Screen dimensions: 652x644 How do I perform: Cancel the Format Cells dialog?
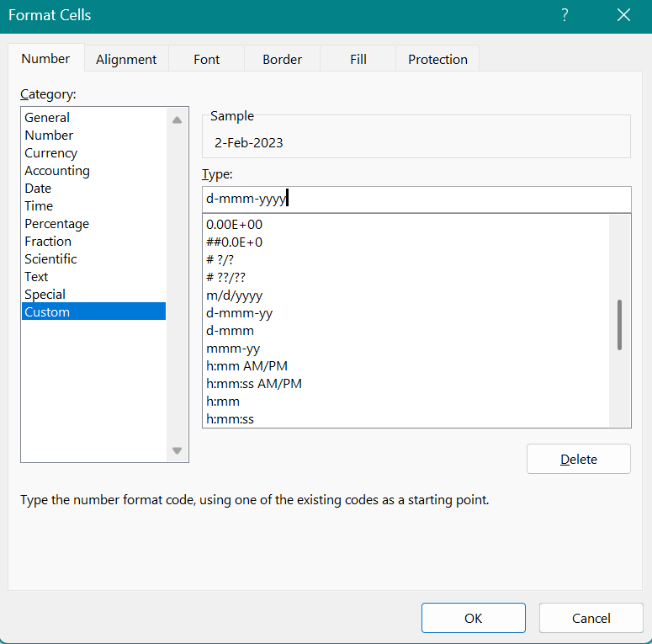591,618
